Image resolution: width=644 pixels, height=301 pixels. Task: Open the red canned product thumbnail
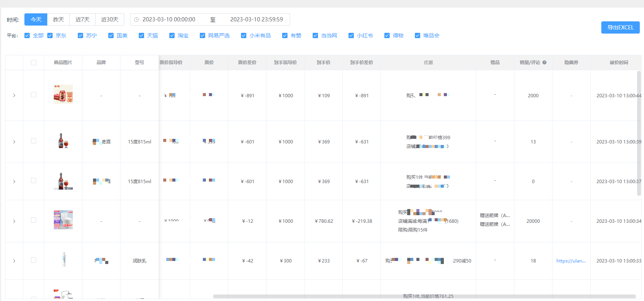pyautogui.click(x=63, y=94)
